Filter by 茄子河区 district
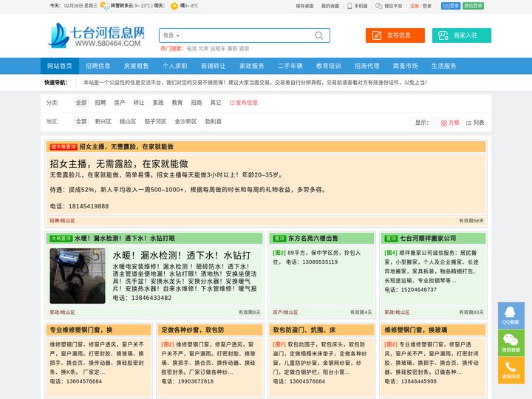The image size is (532, 399). pos(155,121)
